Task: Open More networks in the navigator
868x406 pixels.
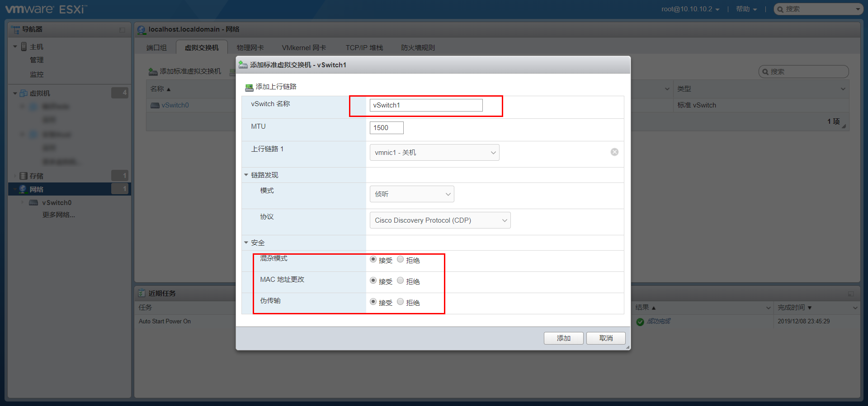Action: coord(59,215)
